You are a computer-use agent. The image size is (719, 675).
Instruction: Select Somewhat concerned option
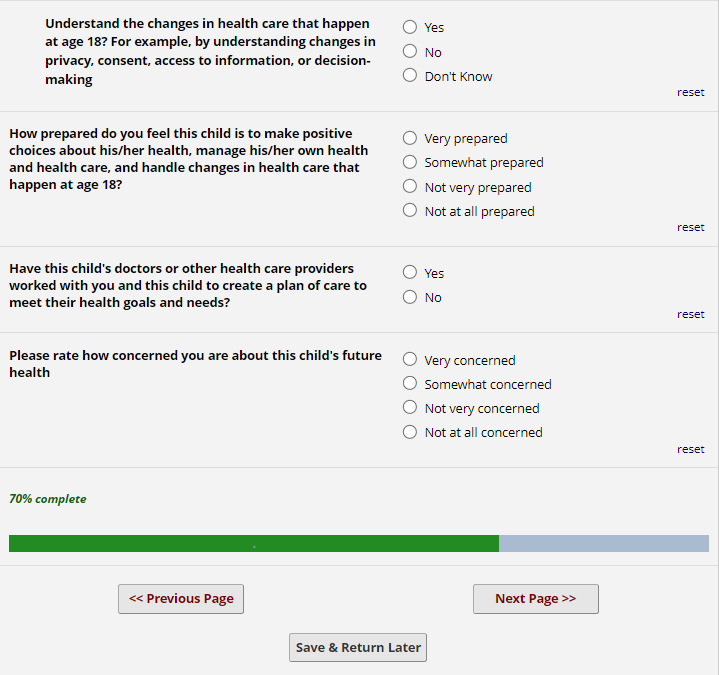click(410, 383)
